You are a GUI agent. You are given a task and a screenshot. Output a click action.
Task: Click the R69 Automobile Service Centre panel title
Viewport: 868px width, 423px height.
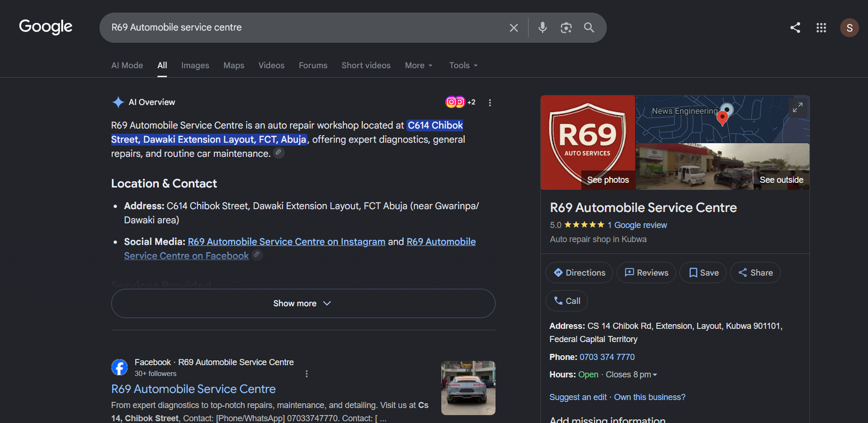(643, 208)
